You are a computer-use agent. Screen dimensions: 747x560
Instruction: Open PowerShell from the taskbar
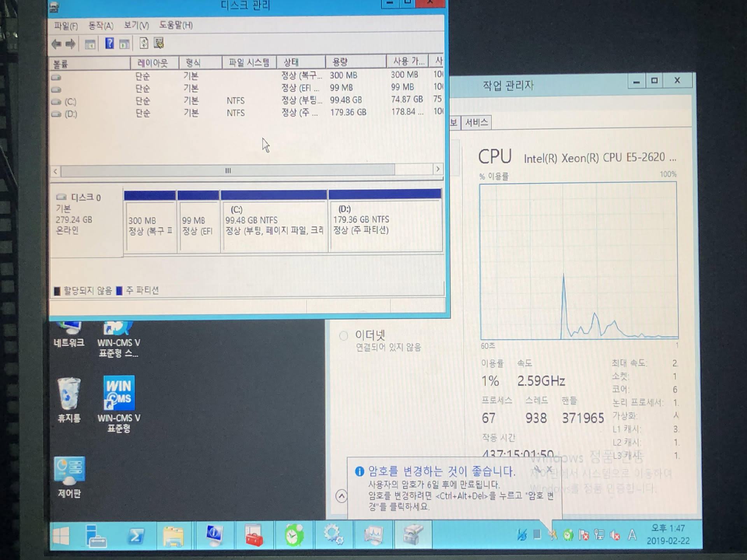click(135, 536)
